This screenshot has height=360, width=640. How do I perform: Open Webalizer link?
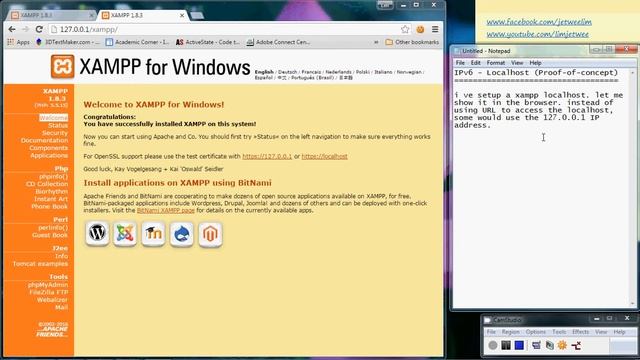(x=52, y=300)
